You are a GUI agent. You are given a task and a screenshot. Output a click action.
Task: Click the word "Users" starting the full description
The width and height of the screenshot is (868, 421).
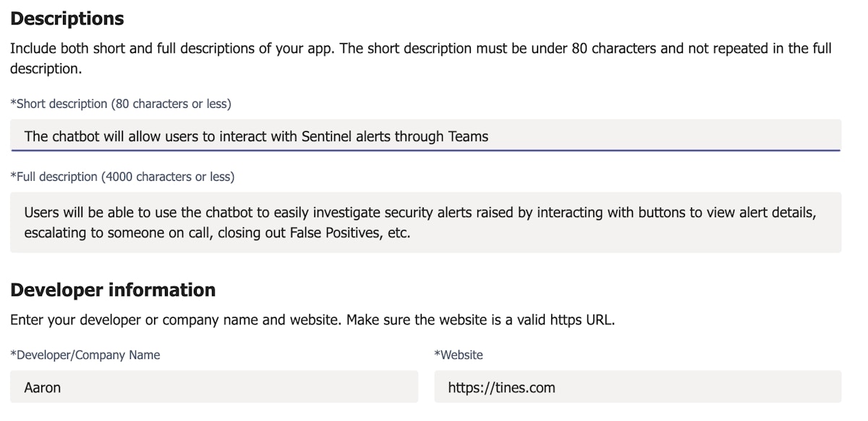tap(41, 213)
